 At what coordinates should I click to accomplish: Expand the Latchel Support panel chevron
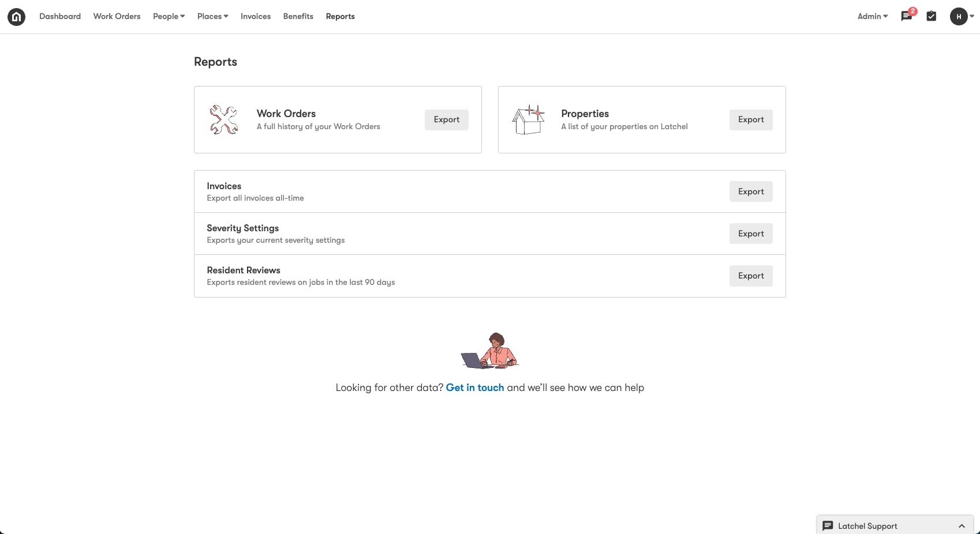pyautogui.click(x=962, y=526)
